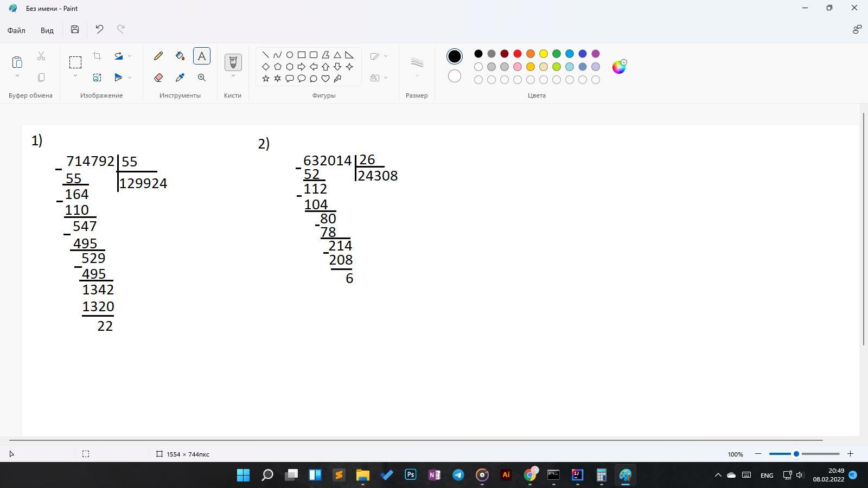Viewport: 868px width, 488px height.
Task: Click the zoom out minus button
Action: tap(758, 454)
